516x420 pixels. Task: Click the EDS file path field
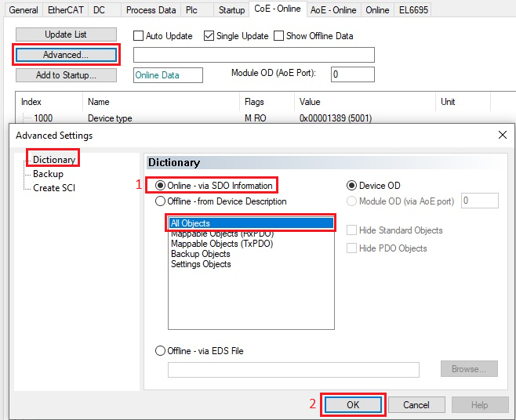coord(293,370)
